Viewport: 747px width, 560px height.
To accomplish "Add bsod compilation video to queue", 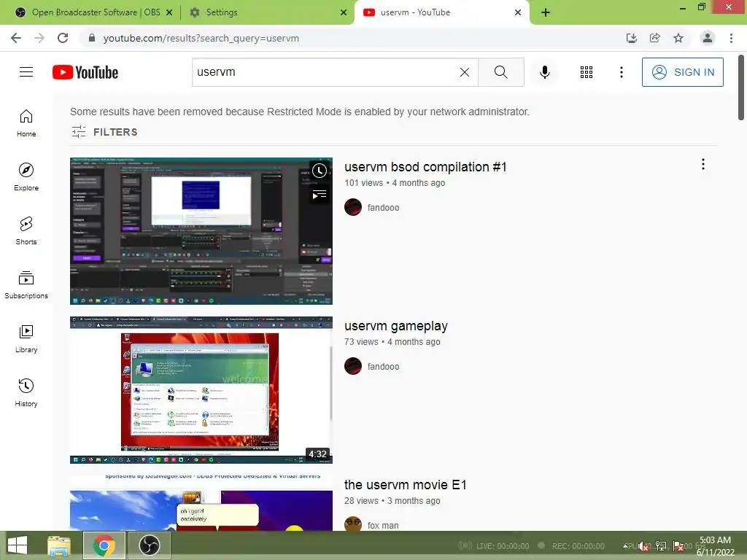I will coord(320,194).
